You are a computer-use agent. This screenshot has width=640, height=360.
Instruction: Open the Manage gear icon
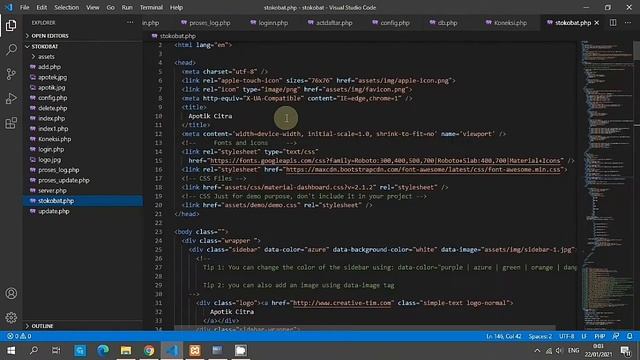click(11, 317)
